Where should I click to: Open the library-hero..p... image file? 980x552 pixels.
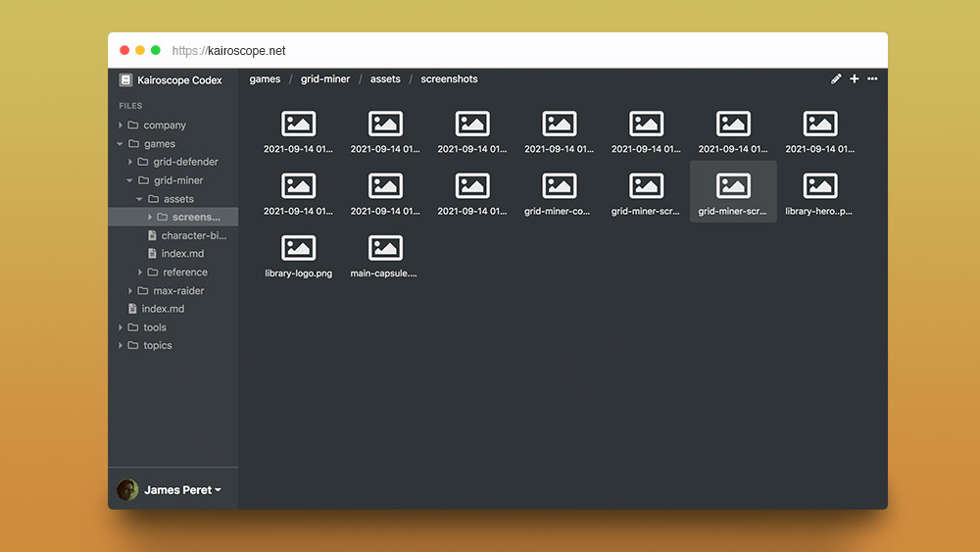pos(820,192)
